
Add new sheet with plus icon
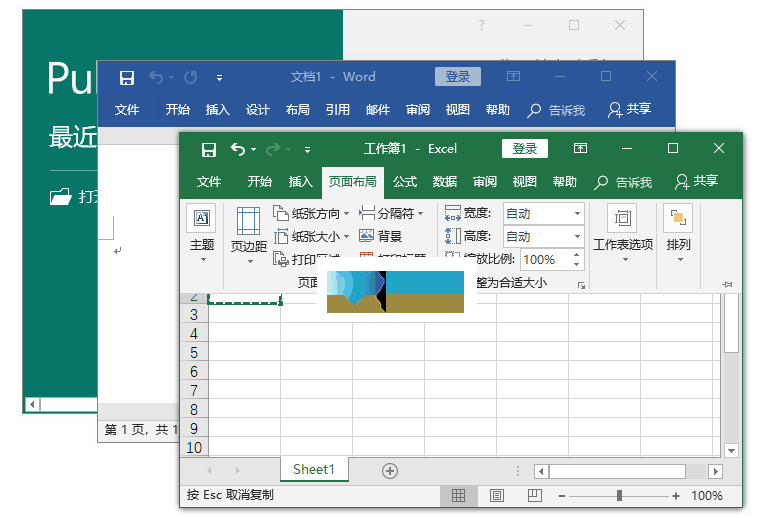[x=390, y=471]
